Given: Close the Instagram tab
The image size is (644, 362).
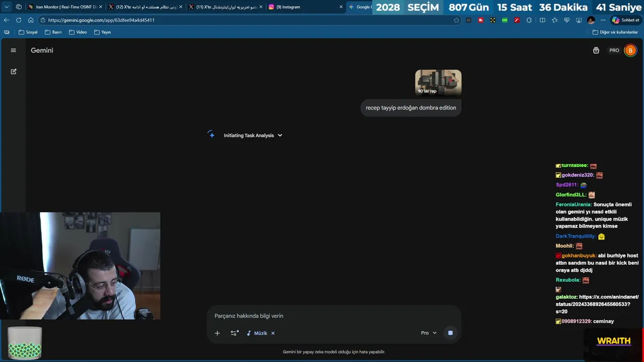Looking at the screenshot, I should (341, 7).
